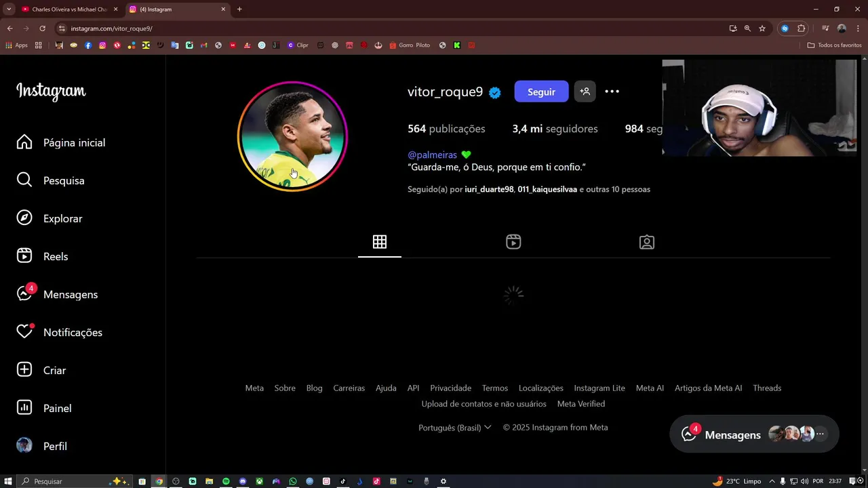Viewport: 868px width, 488px height.
Task: Switch to Charles Oliveira vs Michael browser tab
Action: pyautogui.click(x=70, y=9)
